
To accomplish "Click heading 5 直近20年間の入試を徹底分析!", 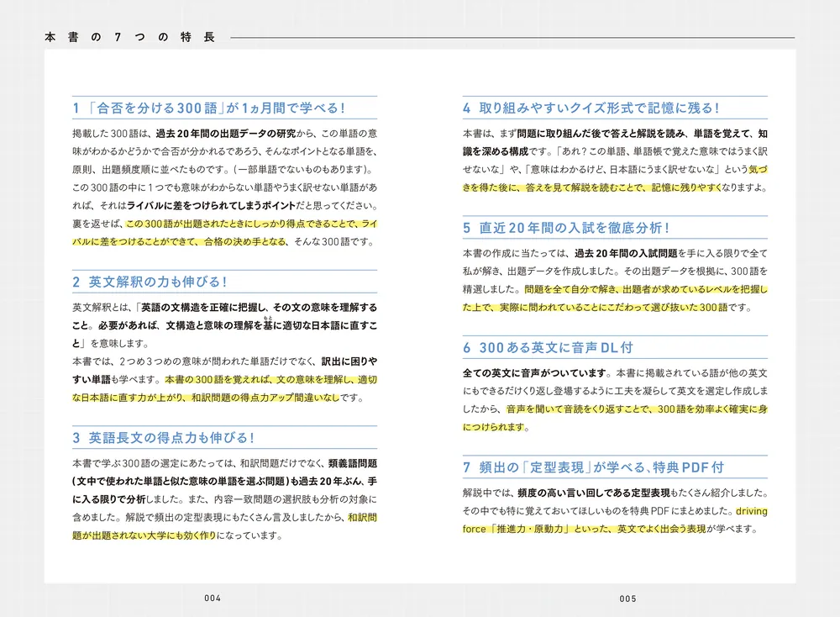I will [x=566, y=228].
